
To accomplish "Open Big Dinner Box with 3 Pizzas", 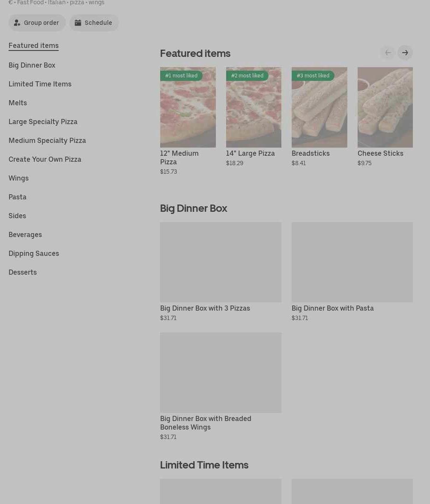I will point(221,272).
